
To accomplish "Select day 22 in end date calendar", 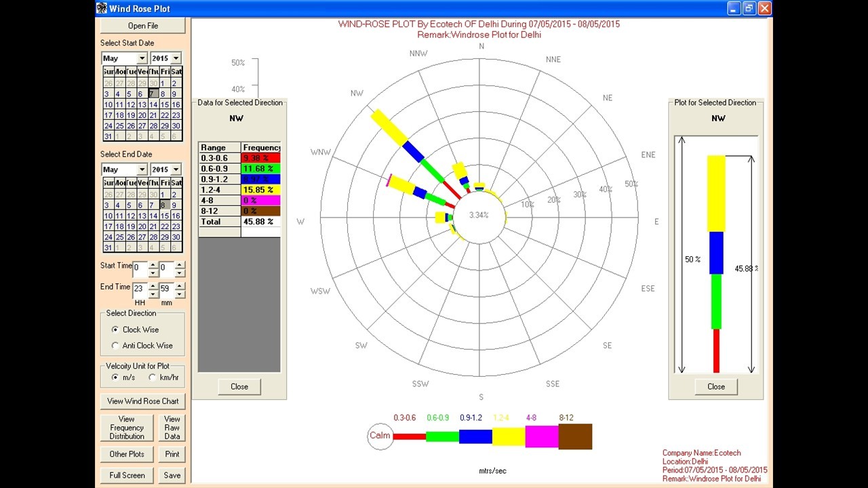I will 165,227.
